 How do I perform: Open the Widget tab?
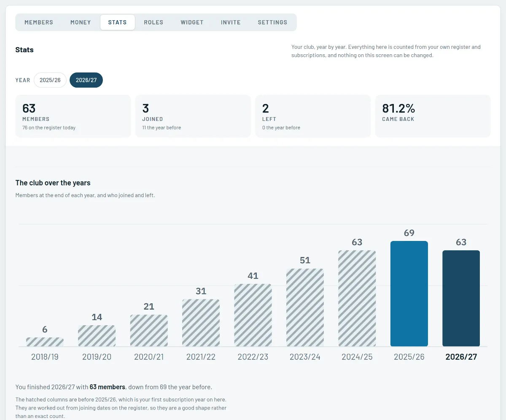(192, 22)
